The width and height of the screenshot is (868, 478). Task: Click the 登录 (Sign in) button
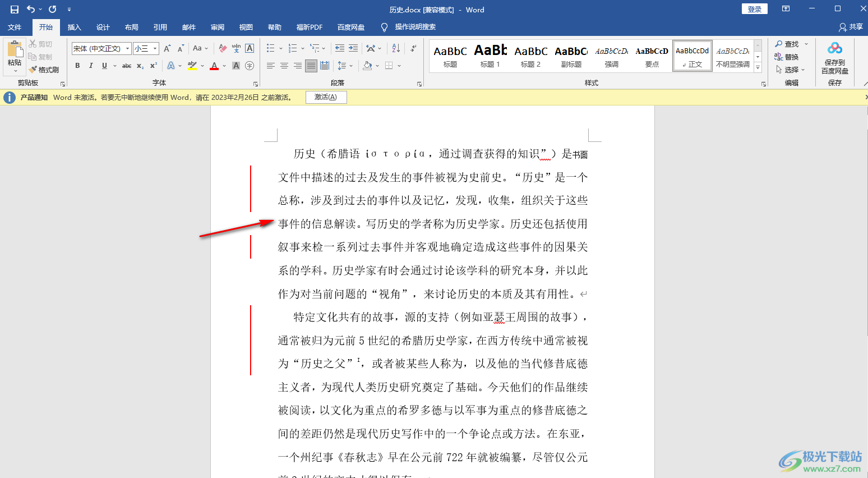coord(755,9)
